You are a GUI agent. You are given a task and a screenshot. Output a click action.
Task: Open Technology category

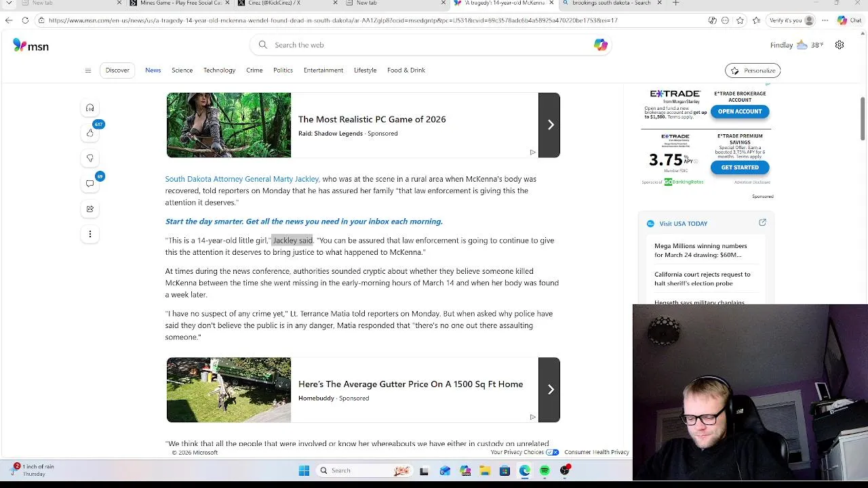tap(219, 70)
